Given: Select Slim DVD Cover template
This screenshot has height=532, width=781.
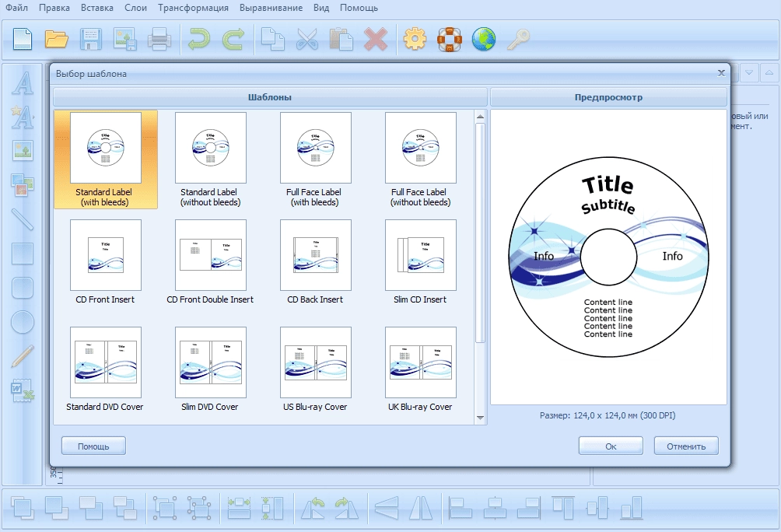Looking at the screenshot, I should 211,369.
